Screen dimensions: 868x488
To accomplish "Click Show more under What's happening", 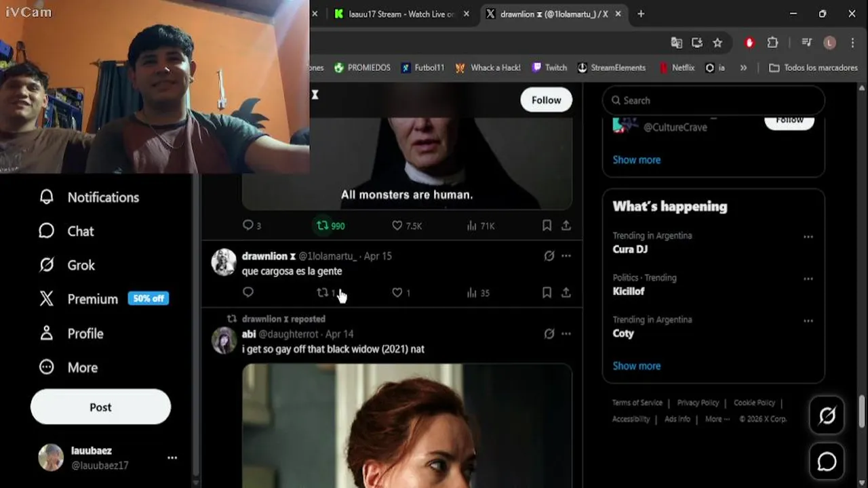I will 636,366.
